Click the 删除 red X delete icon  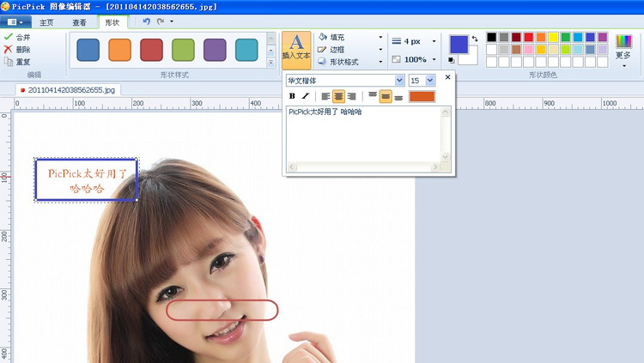tap(8, 49)
